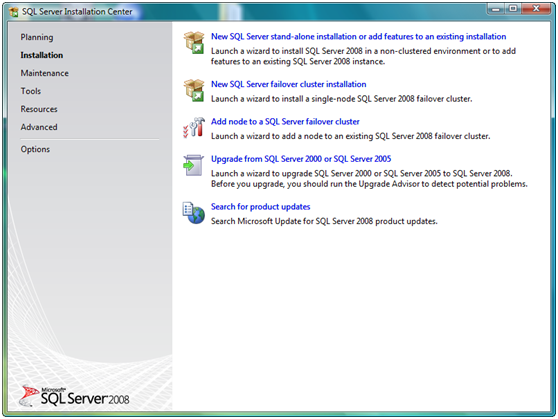Click the Upgrade from SQL Server icon
The image size is (558, 419).
(x=194, y=165)
